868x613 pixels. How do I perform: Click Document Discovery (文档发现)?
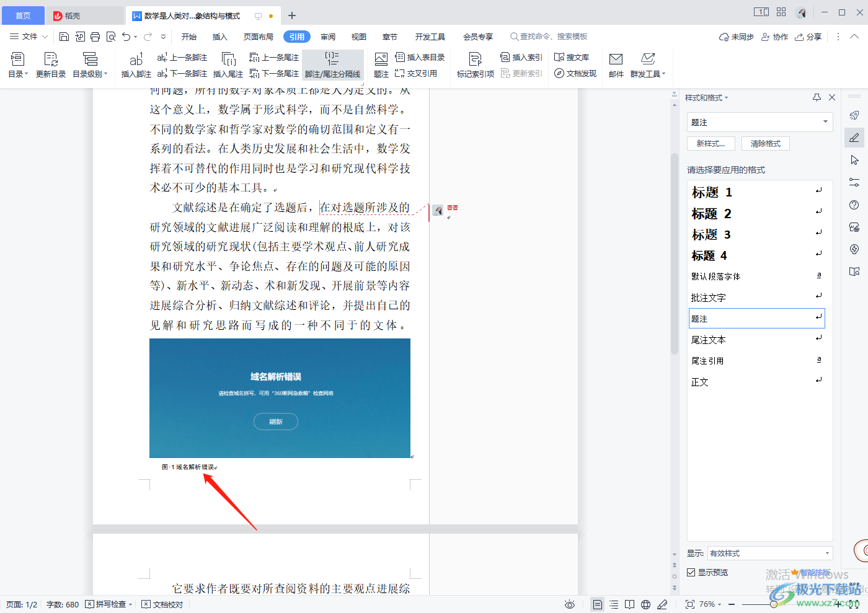[575, 73]
